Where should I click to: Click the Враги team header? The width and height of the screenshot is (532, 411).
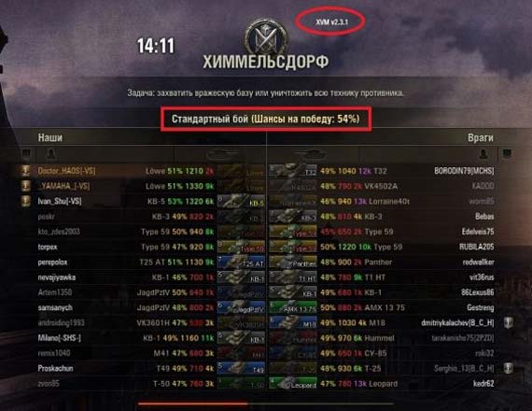coord(481,137)
